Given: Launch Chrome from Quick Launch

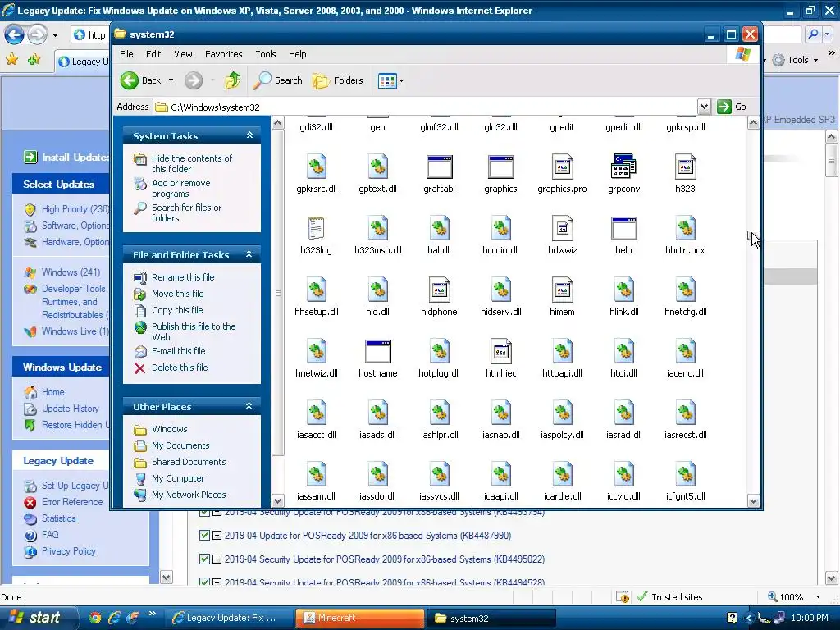Looking at the screenshot, I should (x=95, y=618).
